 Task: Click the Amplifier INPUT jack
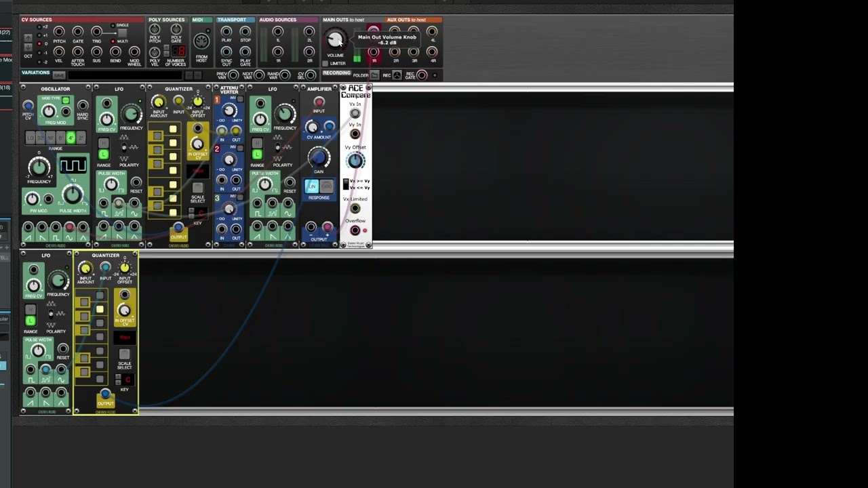click(319, 102)
